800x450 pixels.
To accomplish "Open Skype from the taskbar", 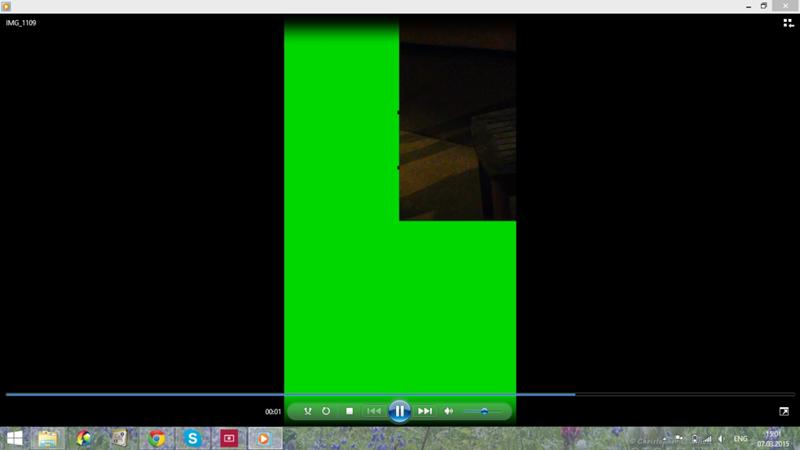I will [192, 438].
